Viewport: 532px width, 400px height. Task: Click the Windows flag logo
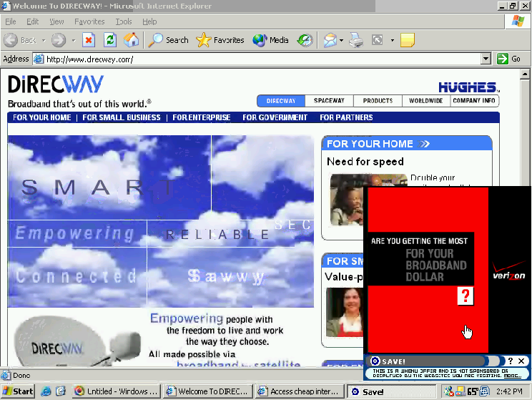tap(518, 21)
